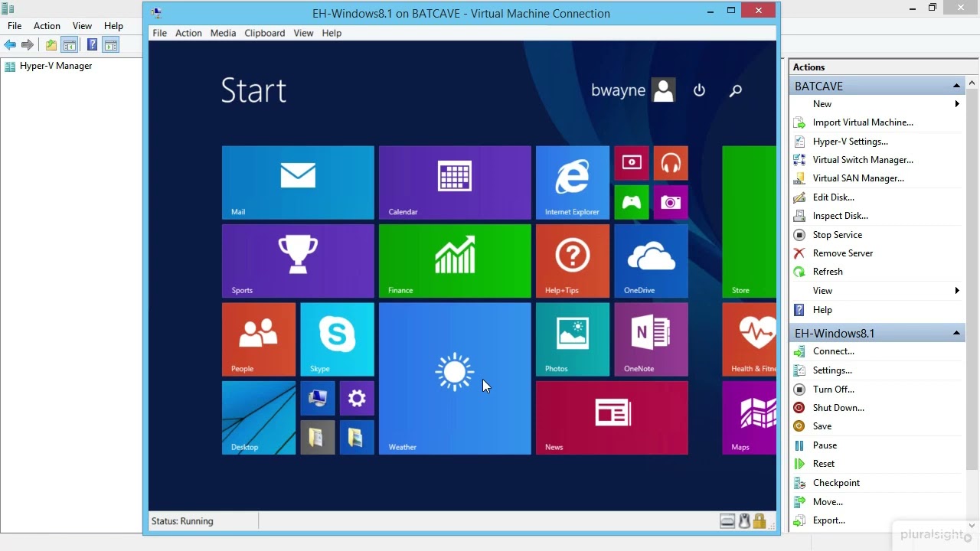The image size is (980, 551).
Task: Open the Camera small tile
Action: coord(671,202)
